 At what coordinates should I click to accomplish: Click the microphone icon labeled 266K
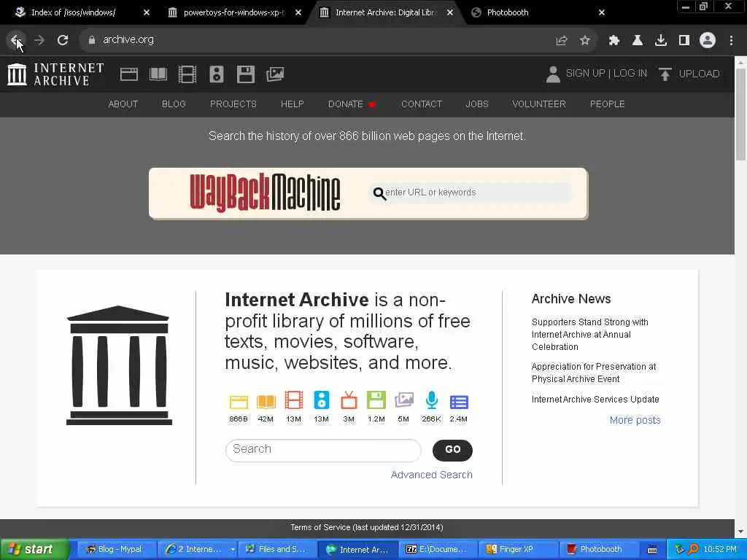pyautogui.click(x=432, y=400)
